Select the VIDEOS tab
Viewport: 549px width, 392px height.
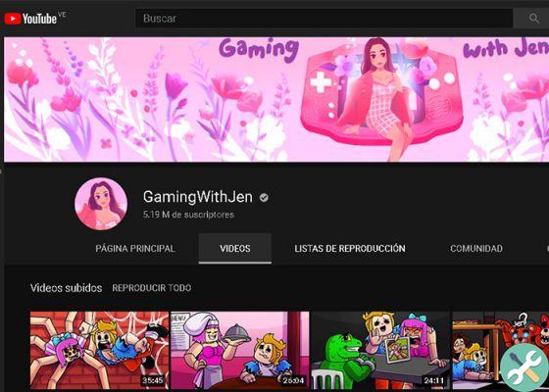(235, 249)
